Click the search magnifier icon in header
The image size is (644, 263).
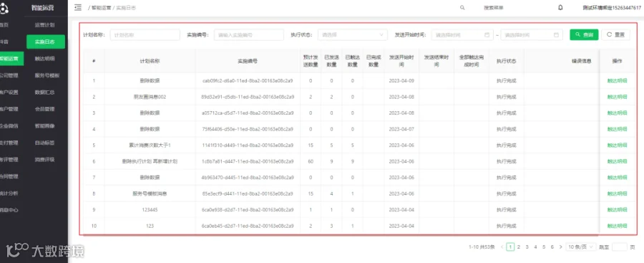[x=462, y=8]
